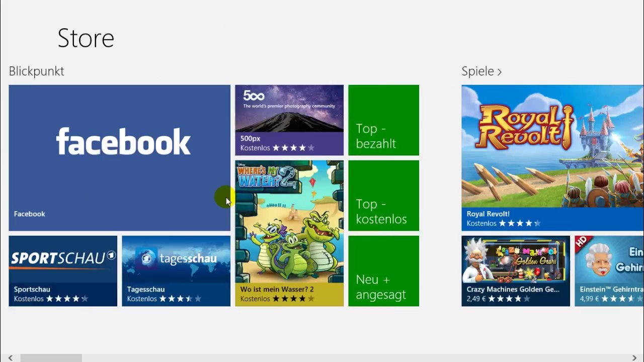Open Top - bezahlt list
This screenshot has height=362, width=644.
[x=383, y=120]
